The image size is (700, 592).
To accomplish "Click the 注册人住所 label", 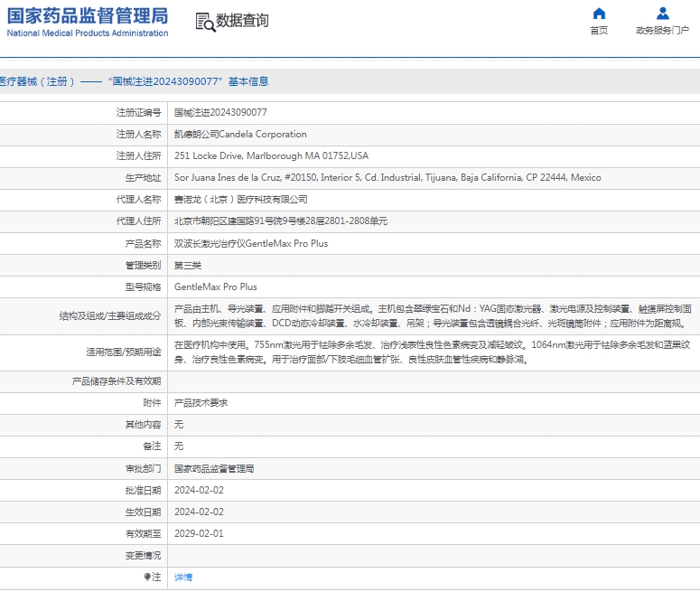I will pyautogui.click(x=138, y=156).
